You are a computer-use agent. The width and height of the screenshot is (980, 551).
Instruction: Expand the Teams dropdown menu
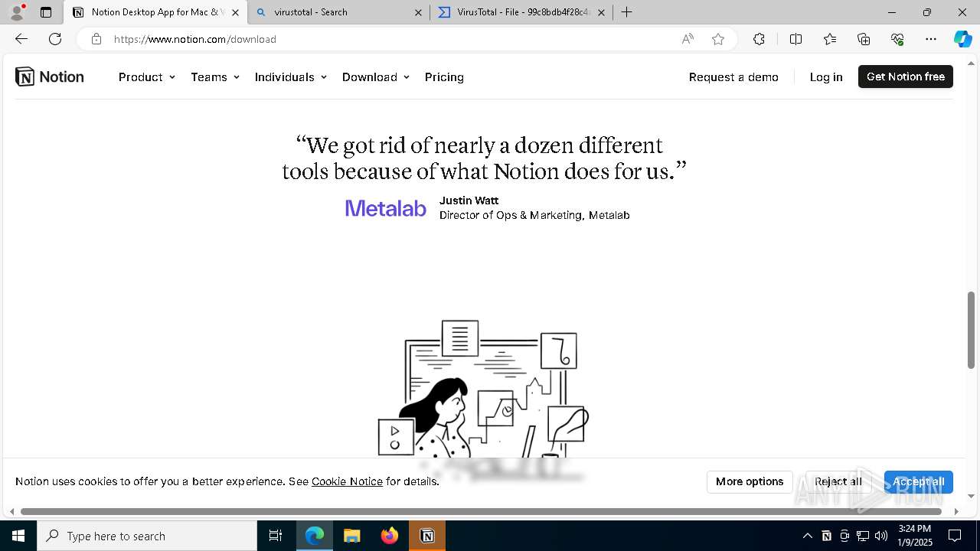pyautogui.click(x=215, y=77)
